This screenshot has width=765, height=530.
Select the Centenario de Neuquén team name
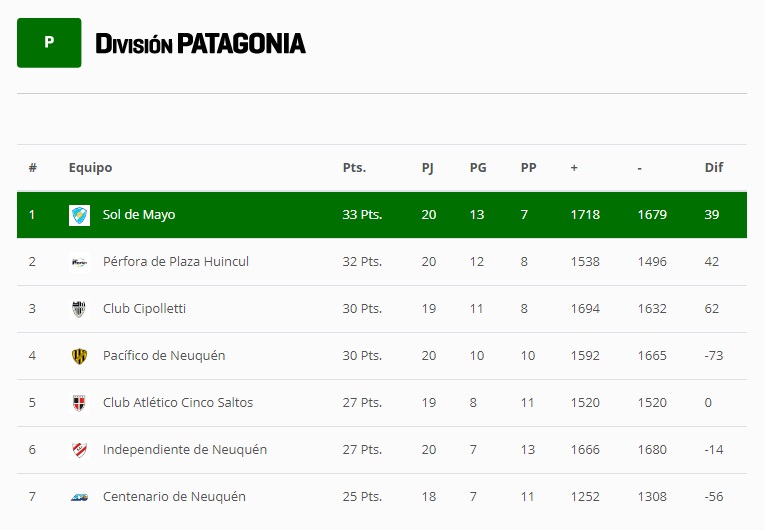pos(174,497)
